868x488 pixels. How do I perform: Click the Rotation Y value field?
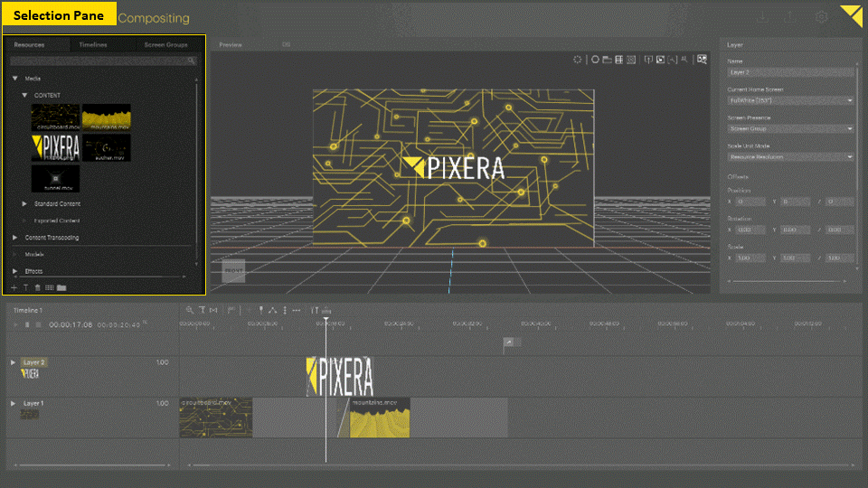pyautogui.click(x=796, y=230)
